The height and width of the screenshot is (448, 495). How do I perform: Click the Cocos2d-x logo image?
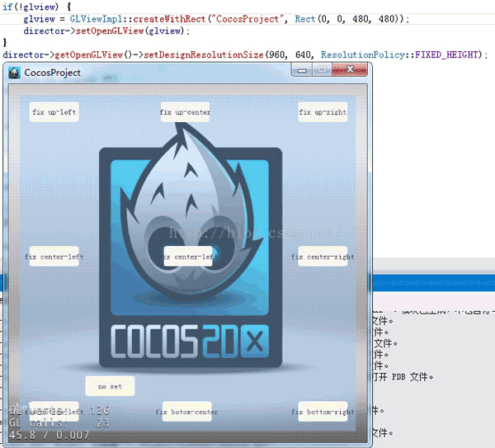[191, 246]
